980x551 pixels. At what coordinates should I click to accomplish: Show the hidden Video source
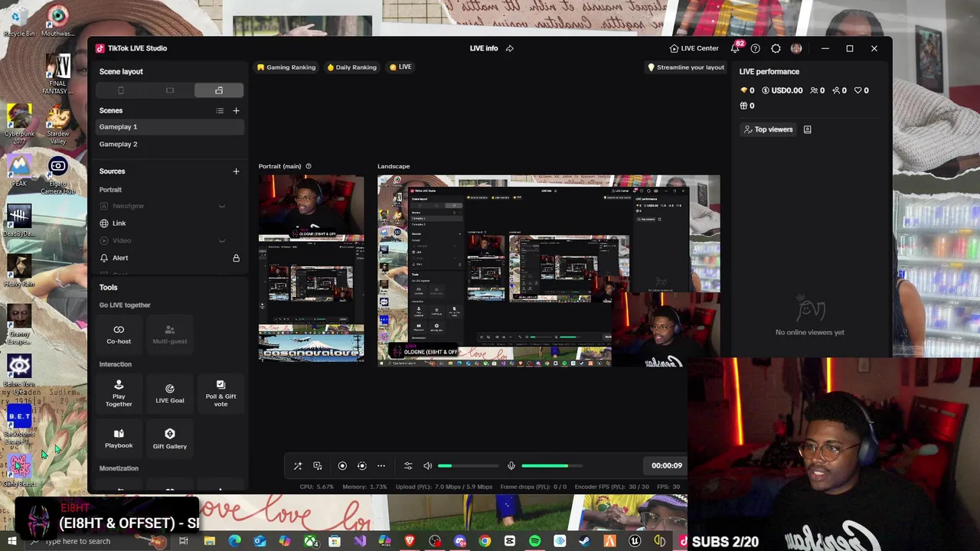(x=222, y=240)
